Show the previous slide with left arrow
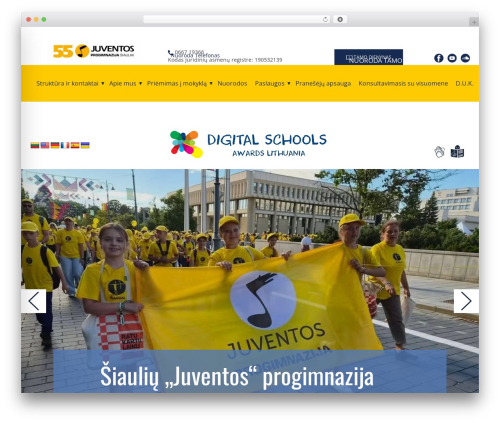The image size is (500, 423). click(x=33, y=301)
